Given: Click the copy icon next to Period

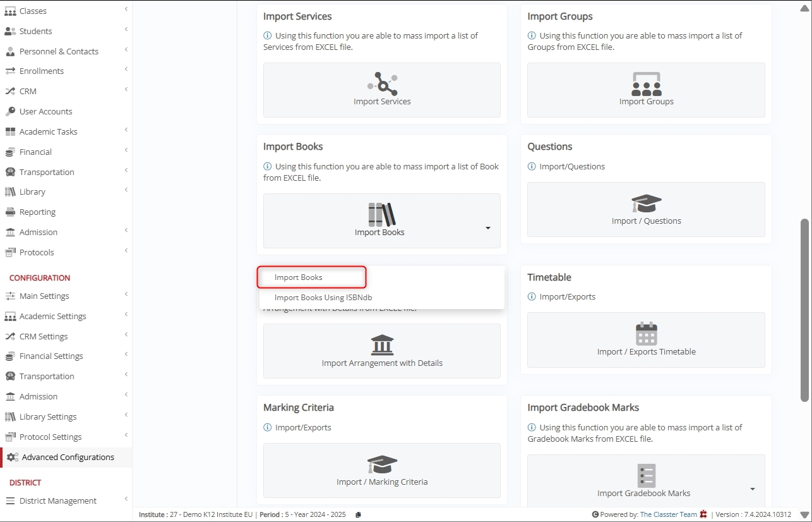Looking at the screenshot, I should tap(359, 514).
